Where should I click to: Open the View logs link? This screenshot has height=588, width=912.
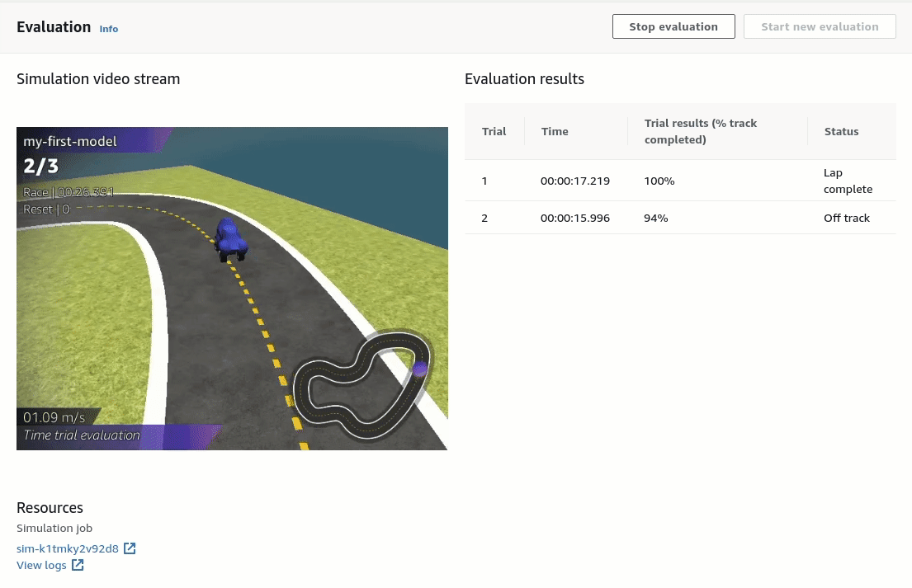pyautogui.click(x=41, y=566)
